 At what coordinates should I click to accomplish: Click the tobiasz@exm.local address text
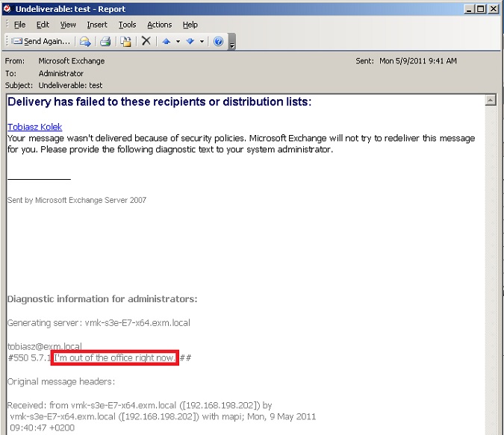pos(44,346)
